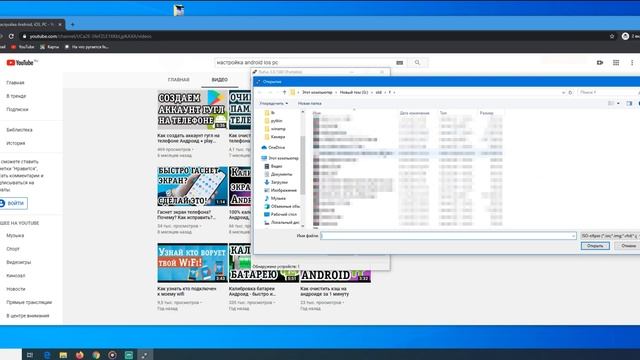Viewport: 640px width, 360px height.
Task: Open File Explorer from the Windows taskbar
Action: click(63, 355)
